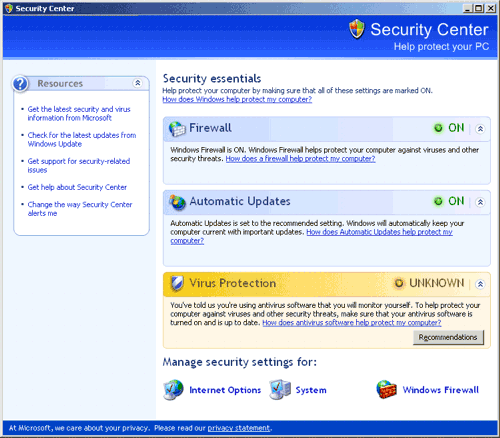Open 'How does a firewall help protect' link

[x=300, y=159]
